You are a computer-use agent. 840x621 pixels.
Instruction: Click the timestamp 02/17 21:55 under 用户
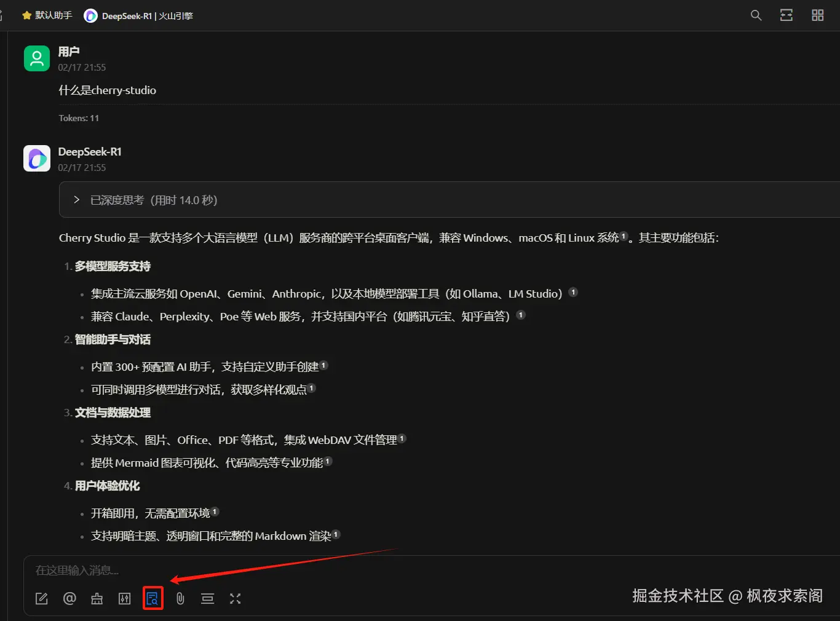(82, 68)
